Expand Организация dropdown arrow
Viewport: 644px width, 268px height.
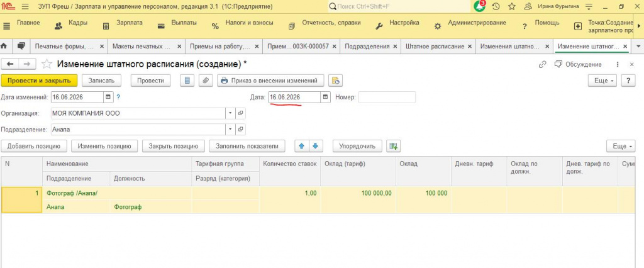(230, 113)
